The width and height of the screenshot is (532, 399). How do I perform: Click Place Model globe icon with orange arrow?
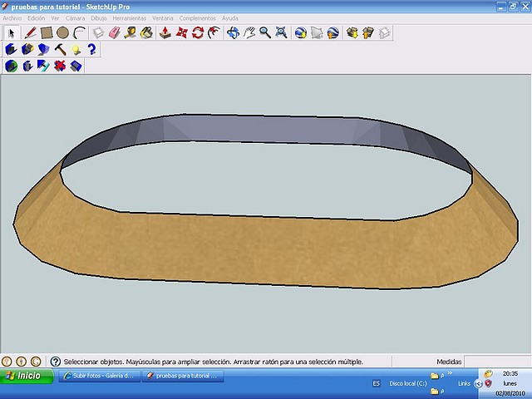click(x=333, y=33)
